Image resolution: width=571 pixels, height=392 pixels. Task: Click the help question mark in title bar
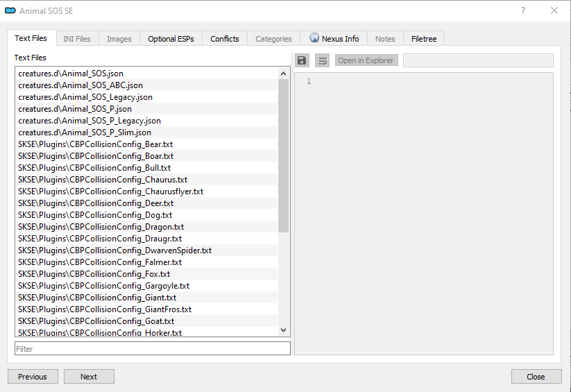click(523, 10)
